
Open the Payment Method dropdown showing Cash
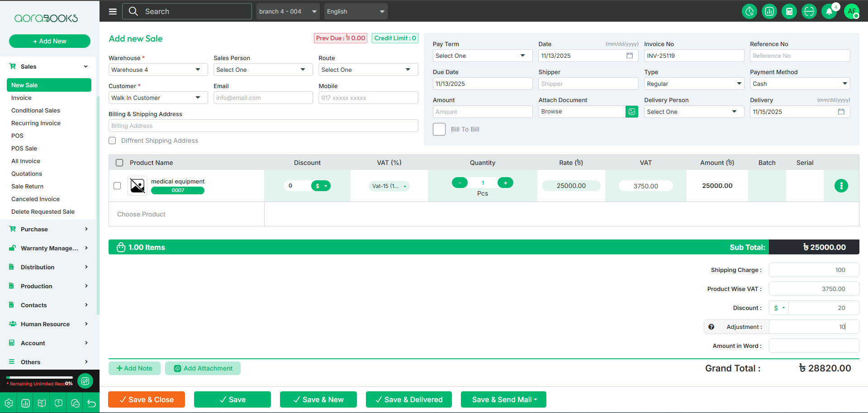coord(799,84)
